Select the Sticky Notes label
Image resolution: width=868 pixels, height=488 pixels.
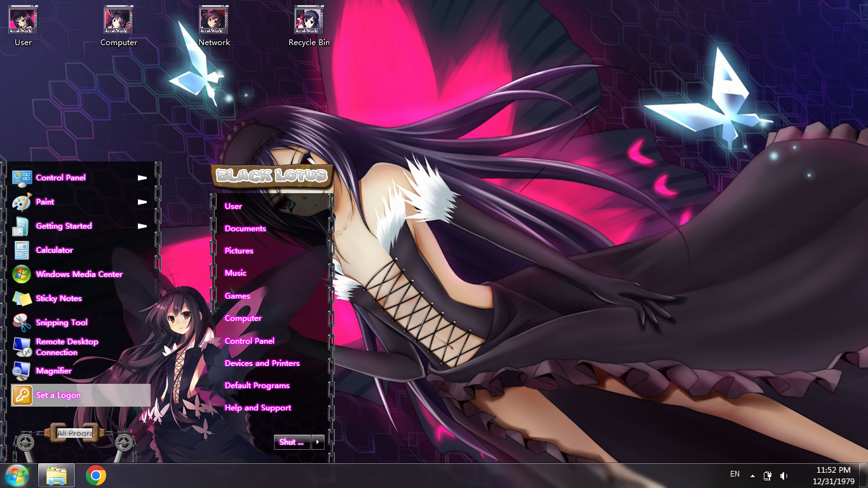(x=59, y=299)
